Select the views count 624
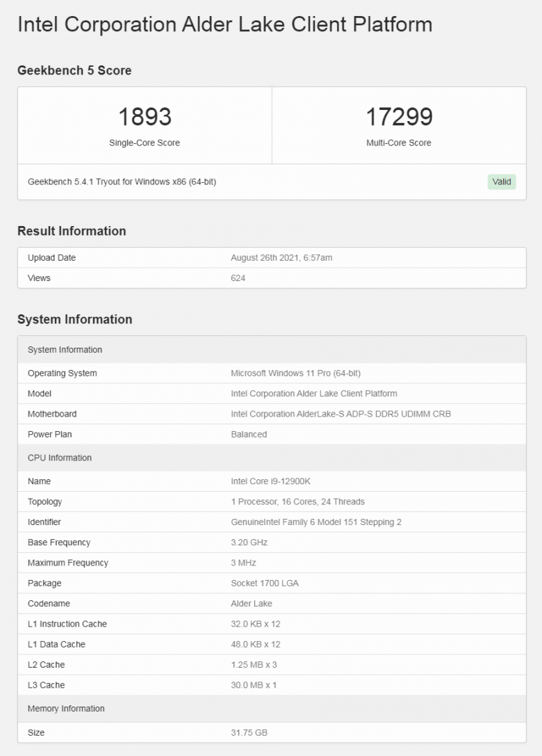Screen dimensions: 542x756 pos(238,278)
